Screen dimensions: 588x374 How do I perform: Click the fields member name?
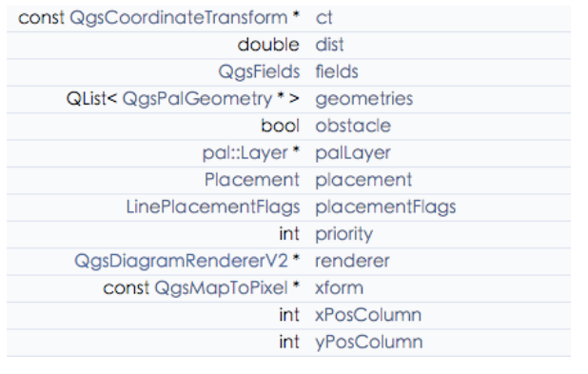pos(337,71)
